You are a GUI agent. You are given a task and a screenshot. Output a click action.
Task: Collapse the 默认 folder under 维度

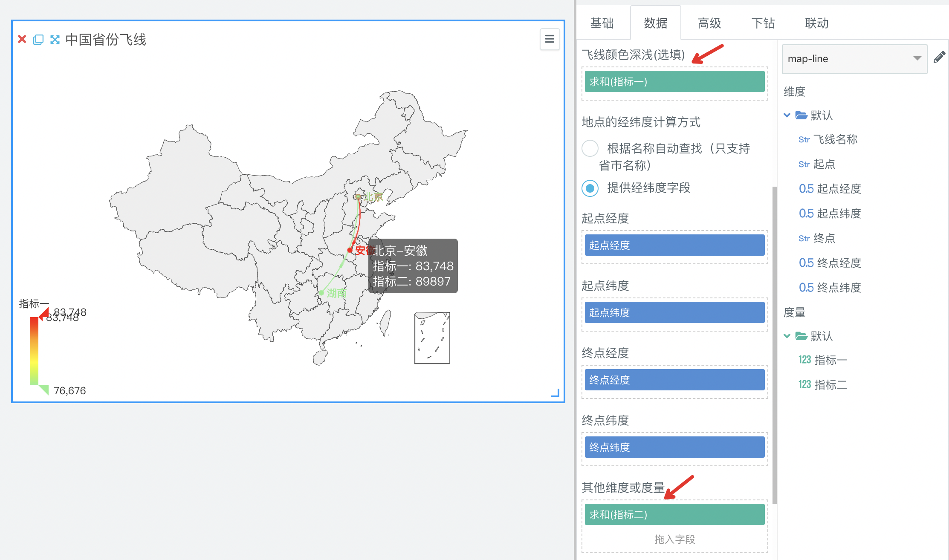tap(787, 115)
